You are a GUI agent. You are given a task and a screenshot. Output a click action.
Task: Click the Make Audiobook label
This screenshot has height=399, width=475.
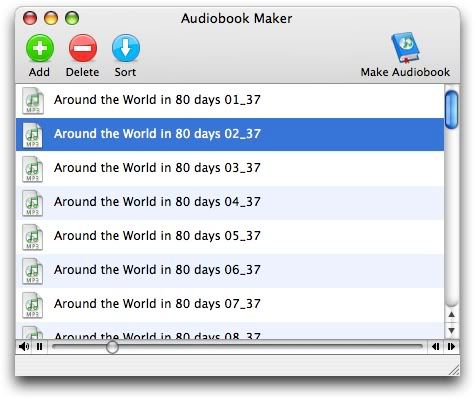coord(405,72)
